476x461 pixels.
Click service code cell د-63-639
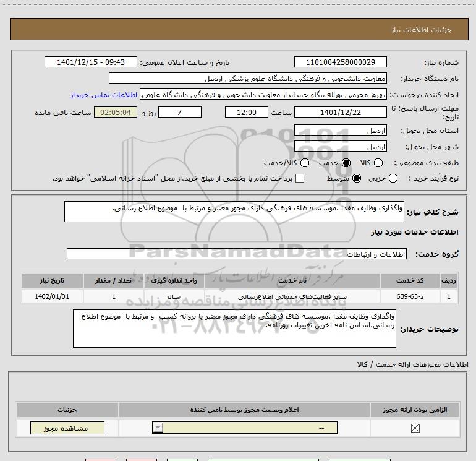coord(410,296)
